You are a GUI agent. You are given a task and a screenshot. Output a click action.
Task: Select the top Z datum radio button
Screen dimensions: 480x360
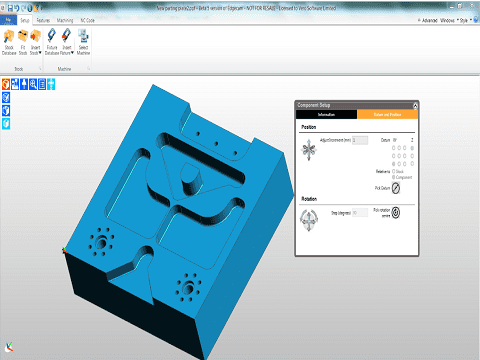tap(412, 148)
